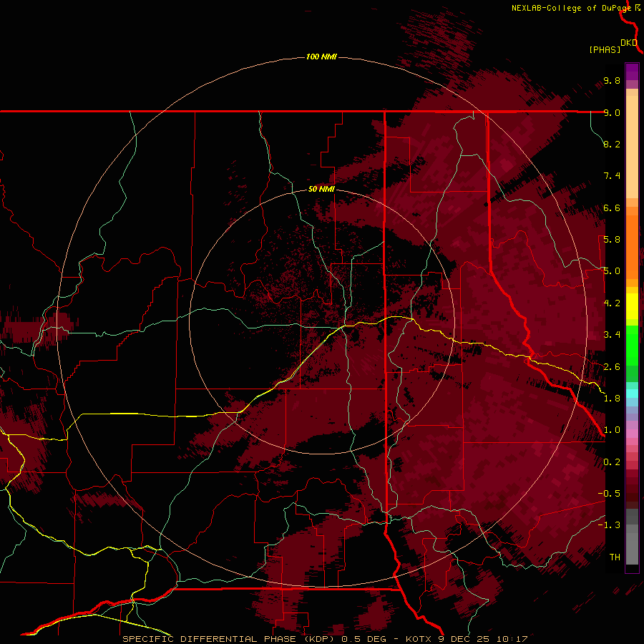This screenshot has height=644, width=644.
Task: Select the 2.6 scale value
Action: [x=612, y=367]
